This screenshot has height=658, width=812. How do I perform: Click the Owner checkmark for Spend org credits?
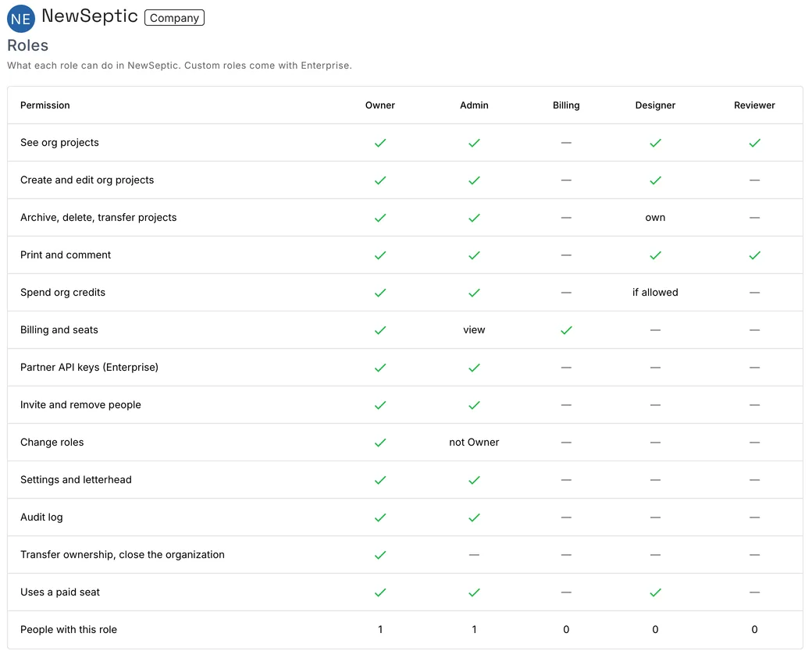(380, 293)
